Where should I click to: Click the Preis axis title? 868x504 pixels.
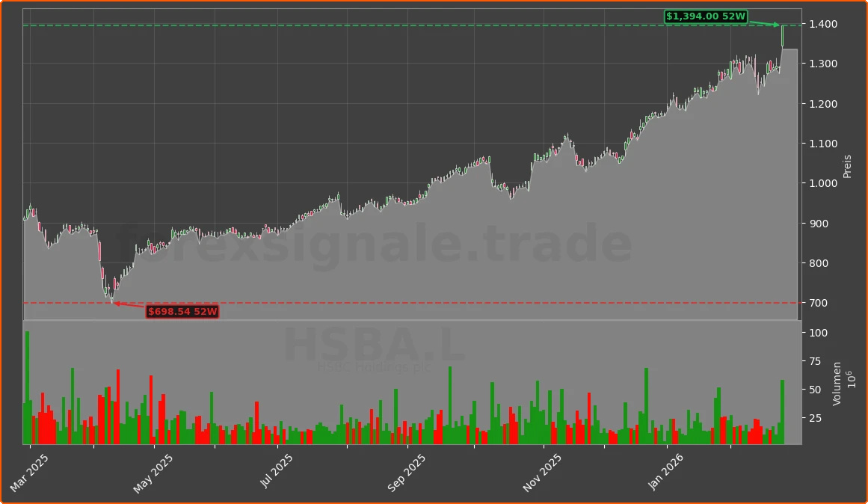(x=847, y=165)
